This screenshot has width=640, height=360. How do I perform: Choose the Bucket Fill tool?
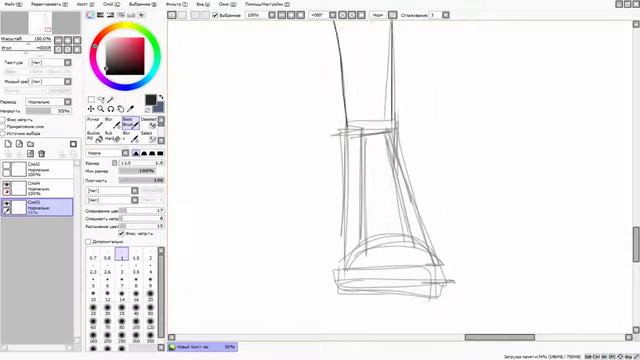click(x=95, y=137)
